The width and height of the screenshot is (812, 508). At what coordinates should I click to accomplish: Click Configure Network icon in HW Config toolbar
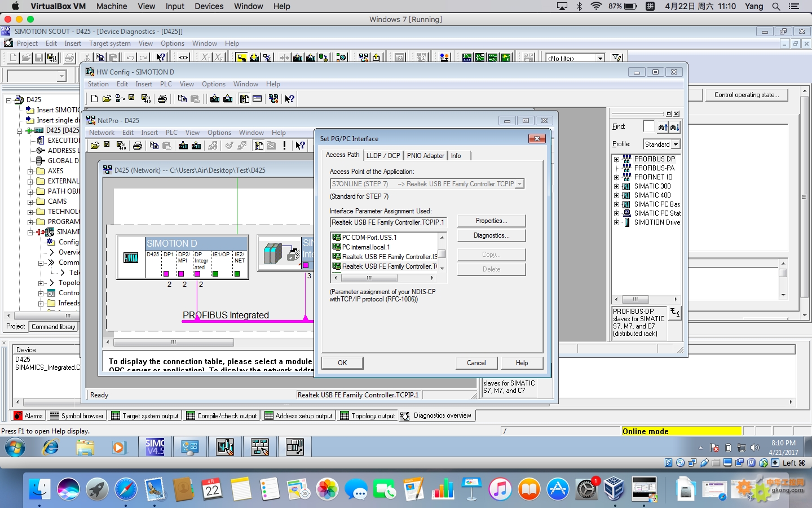273,99
